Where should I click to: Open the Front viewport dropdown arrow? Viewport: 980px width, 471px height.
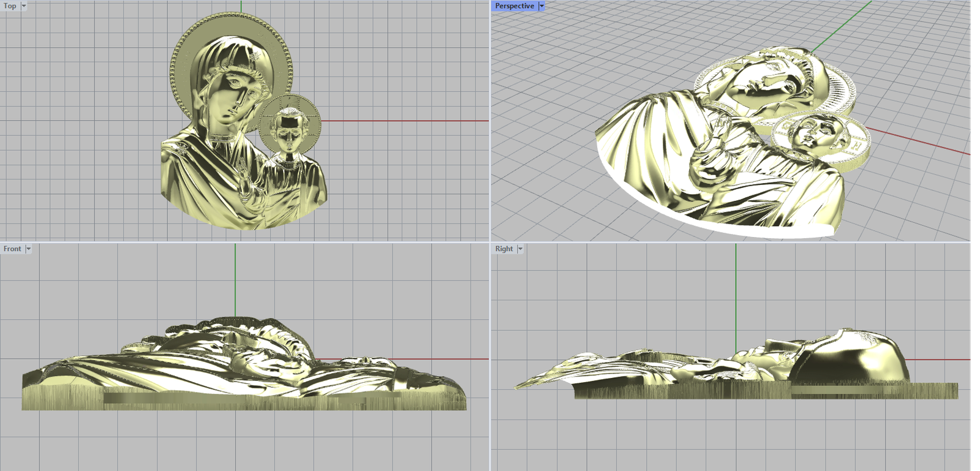point(28,249)
